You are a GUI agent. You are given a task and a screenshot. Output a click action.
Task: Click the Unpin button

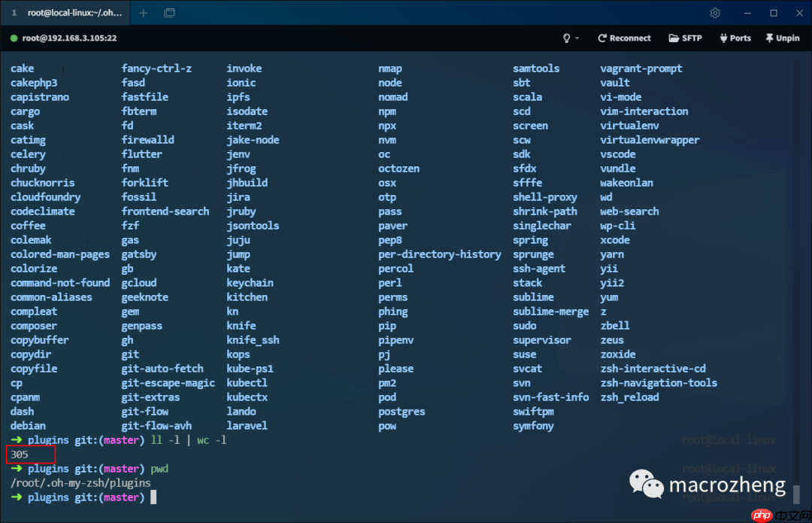[x=783, y=38]
